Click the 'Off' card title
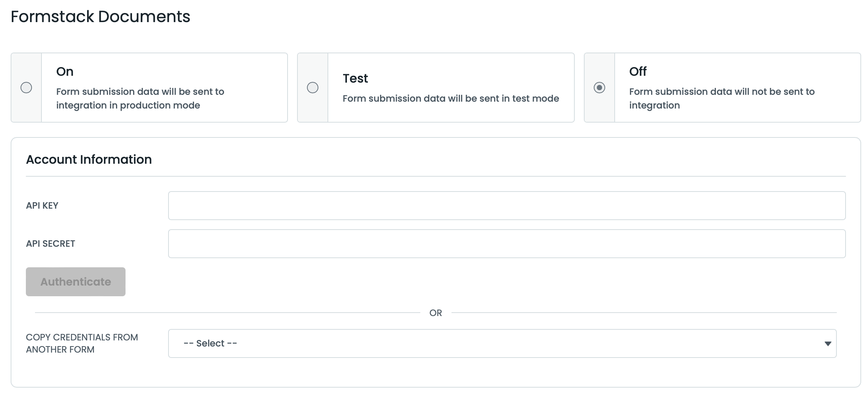Screen dimensions: 868x396 tap(638, 72)
